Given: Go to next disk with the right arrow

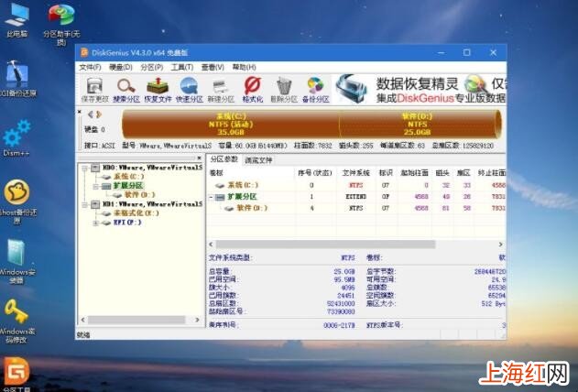Looking at the screenshot, I should point(99,114).
